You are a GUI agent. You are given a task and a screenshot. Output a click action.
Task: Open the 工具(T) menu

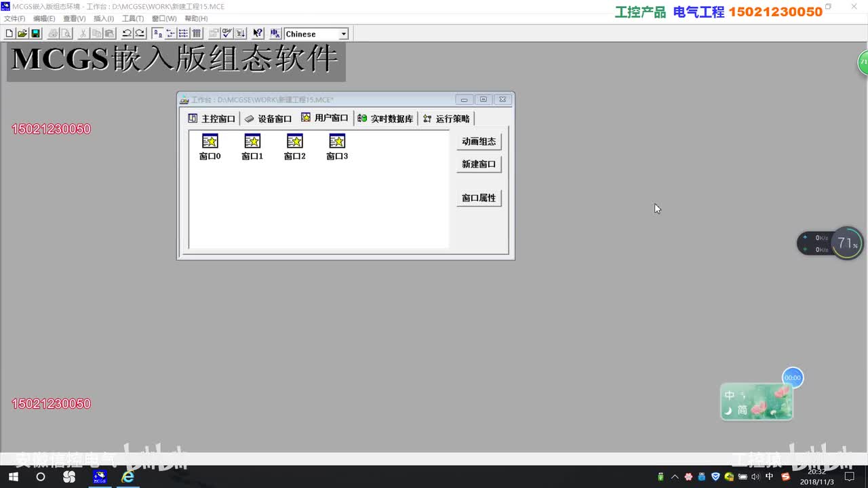point(132,19)
